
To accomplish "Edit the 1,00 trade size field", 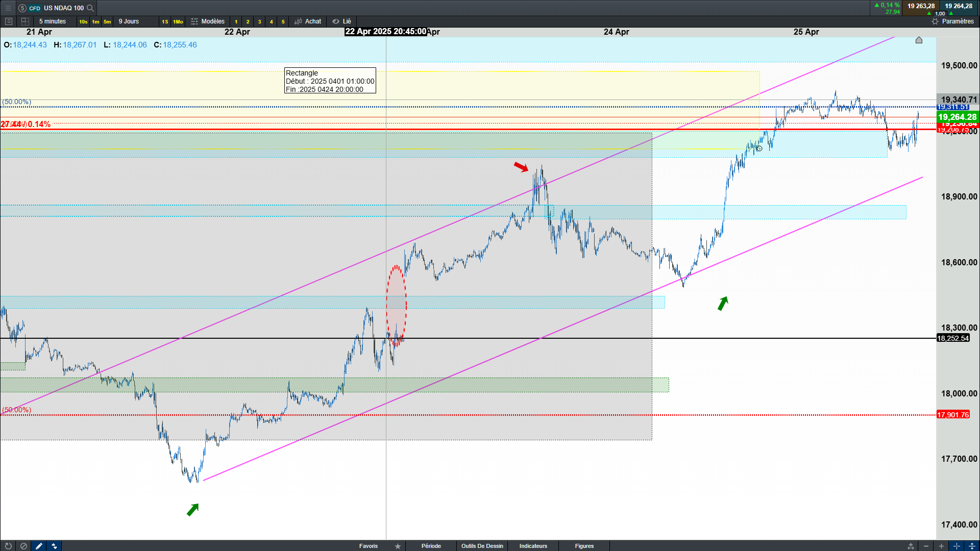I will pos(940,13).
